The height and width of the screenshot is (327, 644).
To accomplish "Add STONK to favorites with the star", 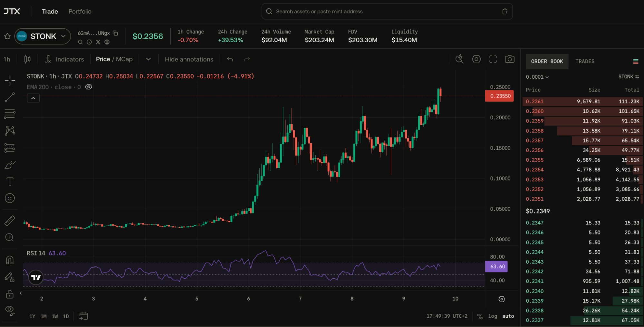I will pyautogui.click(x=7, y=36).
